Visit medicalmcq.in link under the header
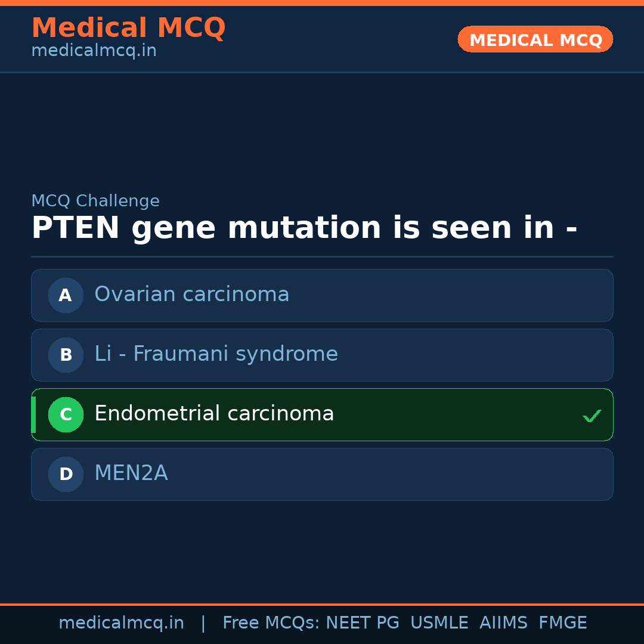 94,51
